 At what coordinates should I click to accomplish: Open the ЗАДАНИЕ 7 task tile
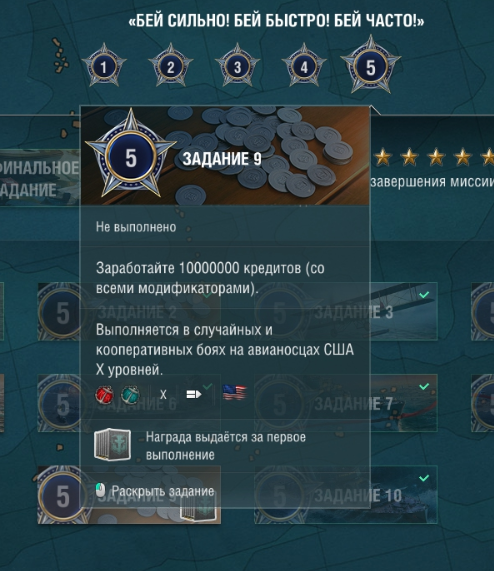[x=403, y=403]
